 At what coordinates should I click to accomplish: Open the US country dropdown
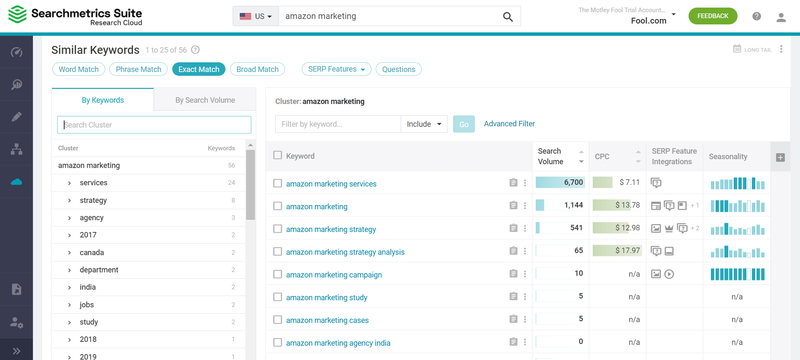[256, 16]
